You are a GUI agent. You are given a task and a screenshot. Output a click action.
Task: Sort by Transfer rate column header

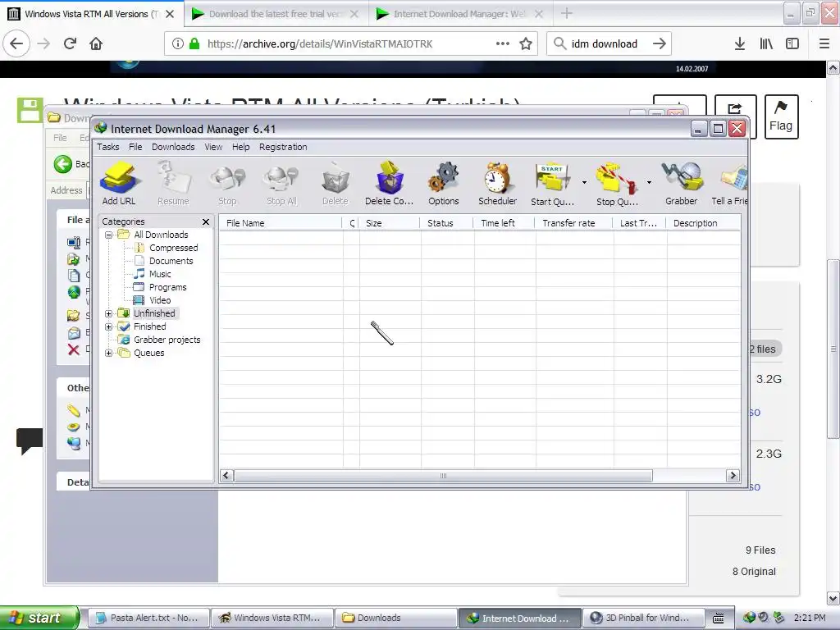pos(573,223)
